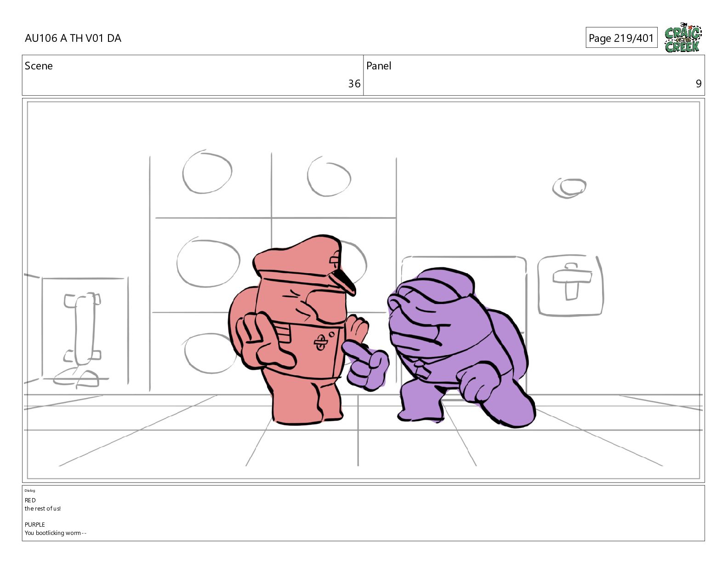Click the 'PURPLE' speaker name
Image resolution: width=728 pixels, height=563 pixels.
[35, 524]
